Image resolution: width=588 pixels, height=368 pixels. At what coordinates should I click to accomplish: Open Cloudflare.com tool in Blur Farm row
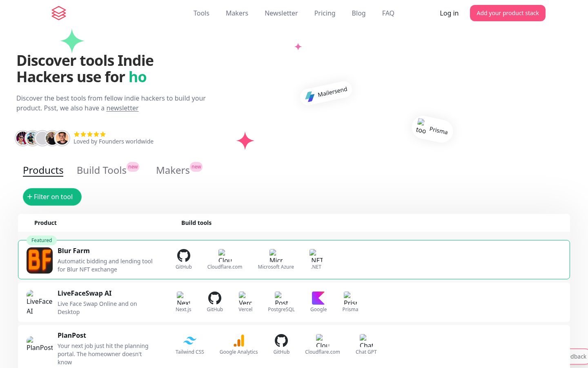(225, 256)
